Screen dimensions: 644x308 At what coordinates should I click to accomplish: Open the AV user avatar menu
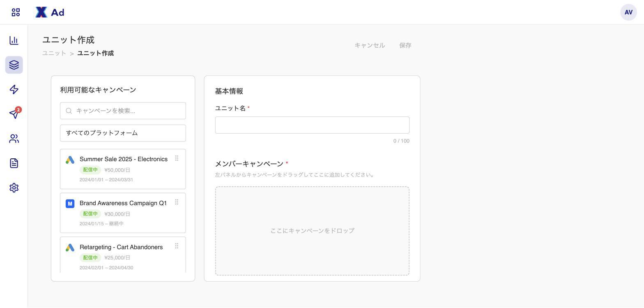(628, 12)
